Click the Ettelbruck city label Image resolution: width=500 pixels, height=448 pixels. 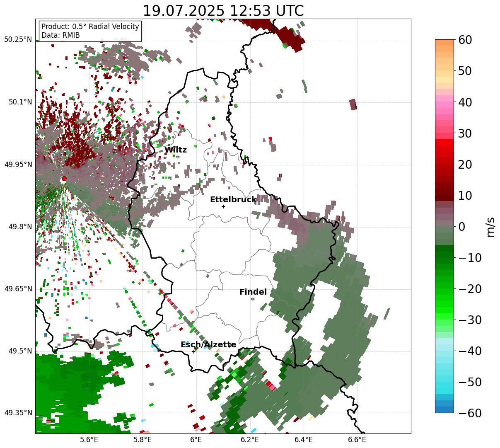[x=233, y=200]
